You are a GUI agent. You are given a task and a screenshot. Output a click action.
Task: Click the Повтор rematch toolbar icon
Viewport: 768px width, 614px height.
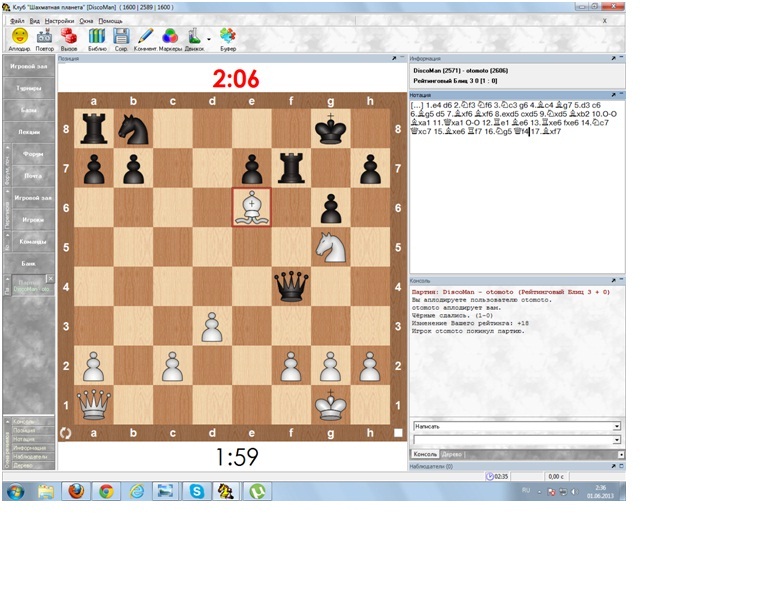(x=45, y=36)
